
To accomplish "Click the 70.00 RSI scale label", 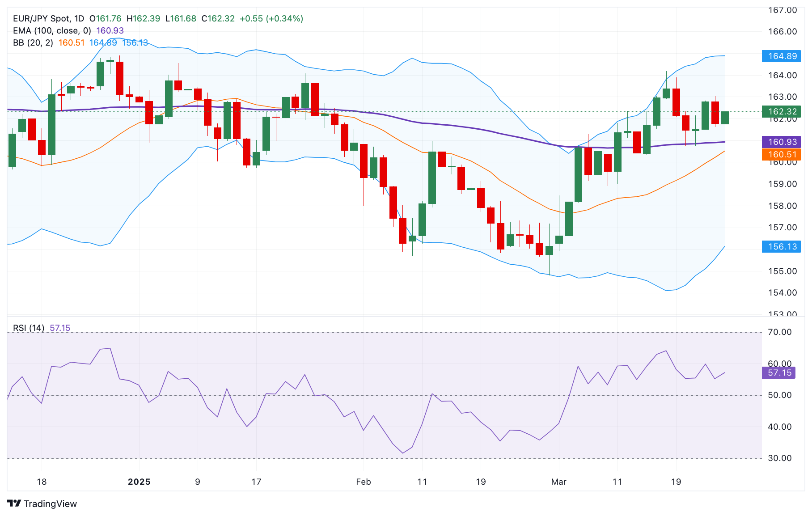I will pyautogui.click(x=779, y=332).
